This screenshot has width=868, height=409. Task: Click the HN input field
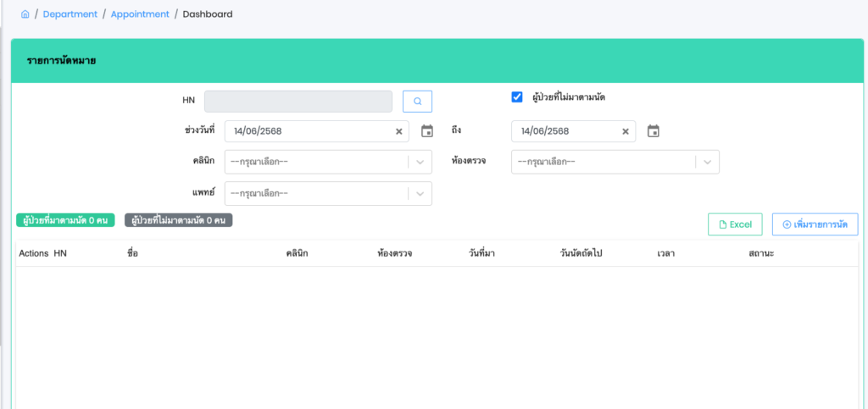pos(298,102)
